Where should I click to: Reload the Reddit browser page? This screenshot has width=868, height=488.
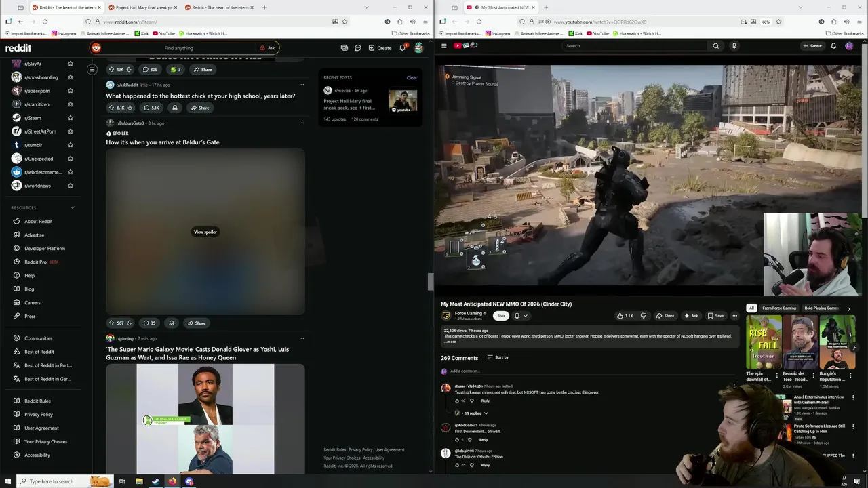45,22
